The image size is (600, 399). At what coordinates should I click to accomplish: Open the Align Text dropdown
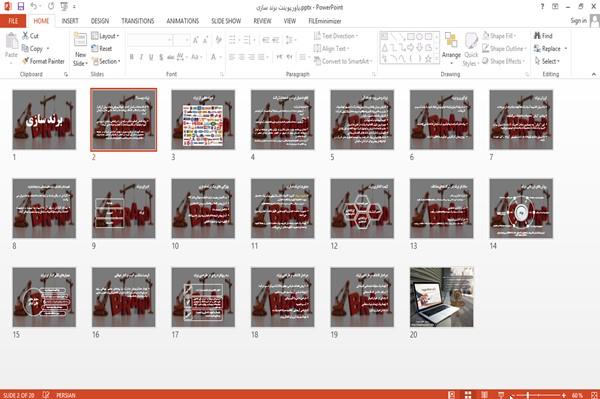point(331,49)
